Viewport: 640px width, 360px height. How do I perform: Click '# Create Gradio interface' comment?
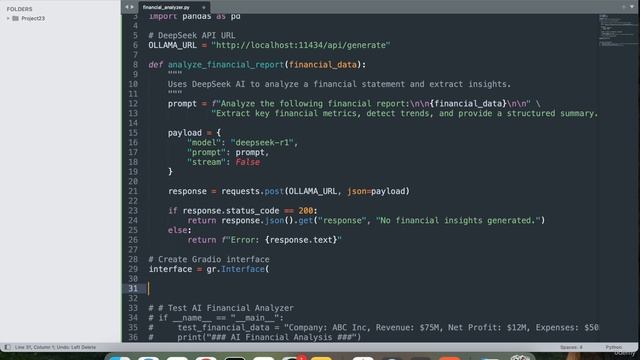(209, 259)
